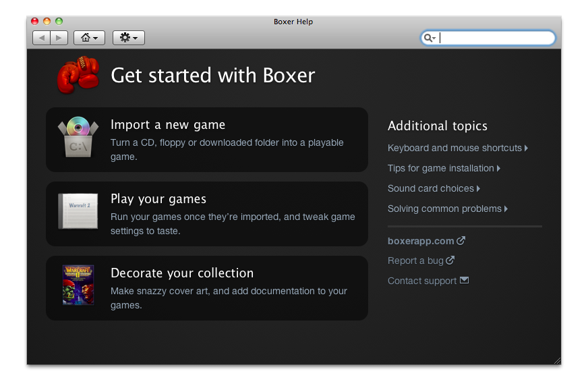The height and width of the screenshot is (386, 588).
Task: Click the CD box Import game icon
Action: coord(78,137)
